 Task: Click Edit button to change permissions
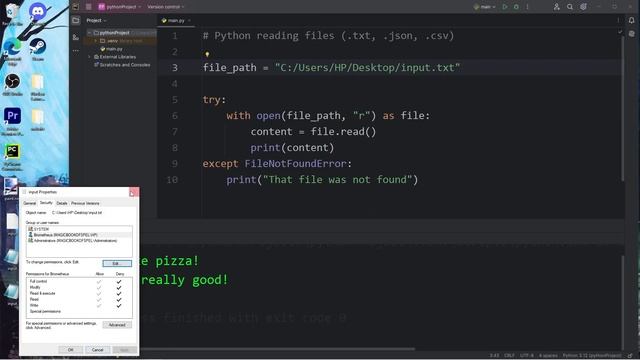point(117,263)
